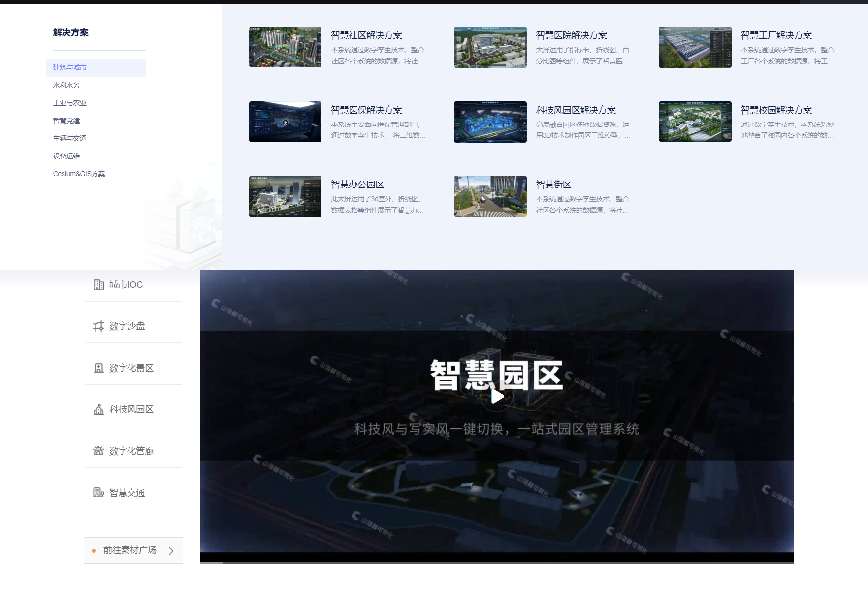Open Cesium&GIS方案 category
The width and height of the screenshot is (868, 590).
point(79,174)
